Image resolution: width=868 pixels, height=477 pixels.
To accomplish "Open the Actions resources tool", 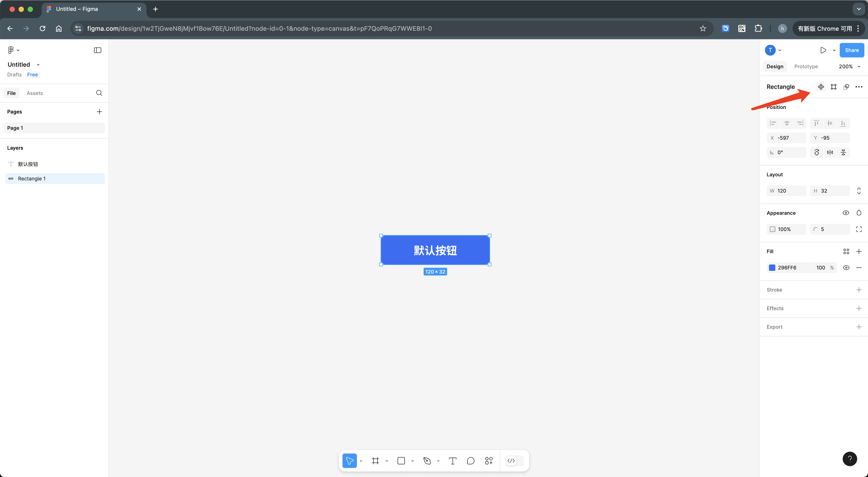I will coord(488,461).
